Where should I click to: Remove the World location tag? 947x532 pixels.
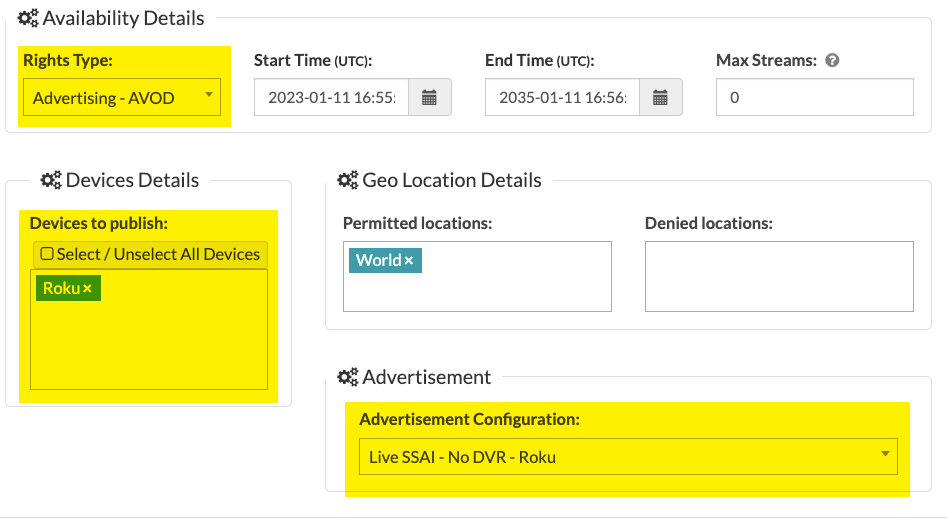(x=409, y=260)
